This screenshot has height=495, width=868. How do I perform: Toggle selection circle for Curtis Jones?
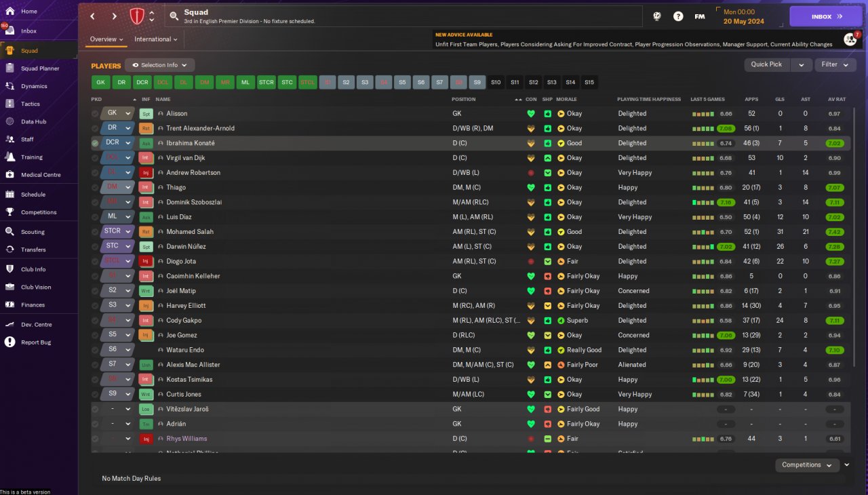(x=95, y=395)
